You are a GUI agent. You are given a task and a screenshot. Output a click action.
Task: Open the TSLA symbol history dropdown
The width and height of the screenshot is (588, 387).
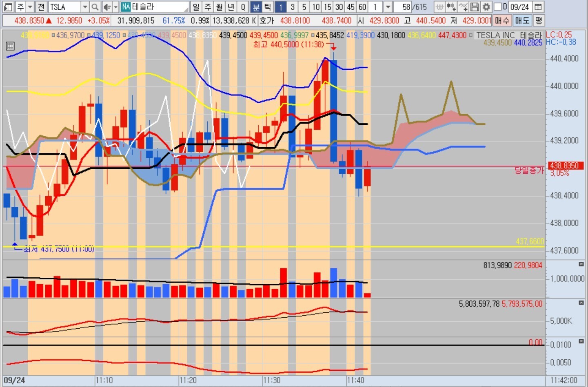[x=85, y=7]
